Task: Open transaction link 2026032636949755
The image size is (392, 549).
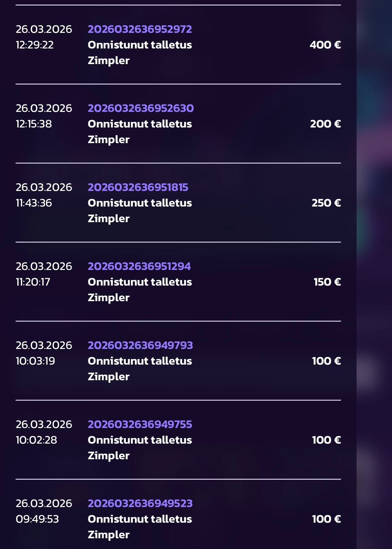Action: (140, 424)
